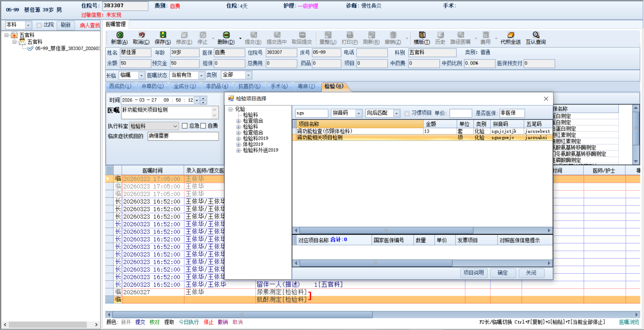Open the order time dropdown arrow
Viewport: 644px width, 330px height.
197,100
